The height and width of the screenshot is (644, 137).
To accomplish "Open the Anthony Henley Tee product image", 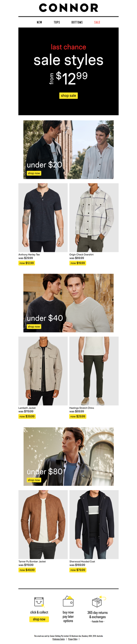I will [43, 218].
